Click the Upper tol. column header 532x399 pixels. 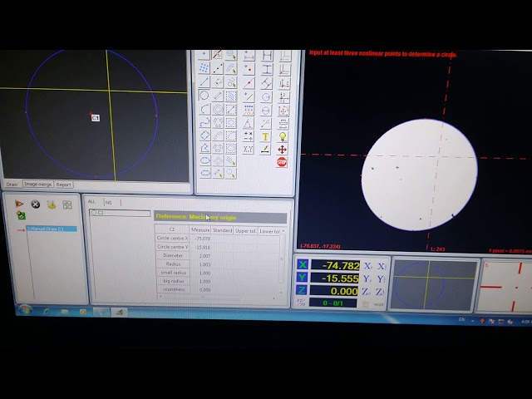pos(246,231)
